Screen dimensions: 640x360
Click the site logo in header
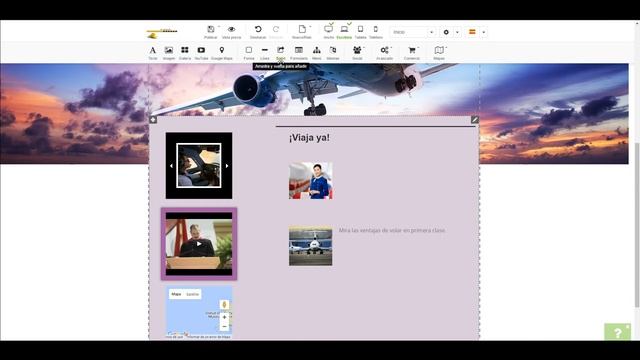click(162, 33)
